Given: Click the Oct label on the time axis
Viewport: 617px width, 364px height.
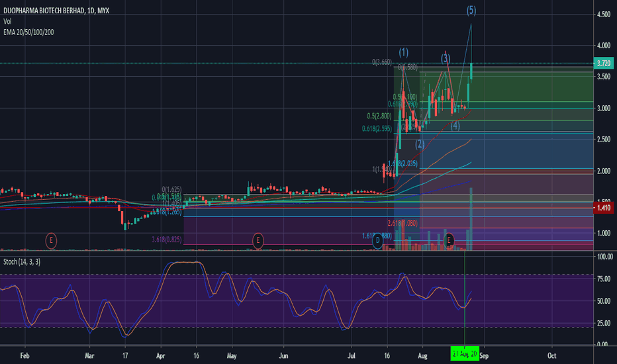Looking at the screenshot, I should pyautogui.click(x=552, y=356).
